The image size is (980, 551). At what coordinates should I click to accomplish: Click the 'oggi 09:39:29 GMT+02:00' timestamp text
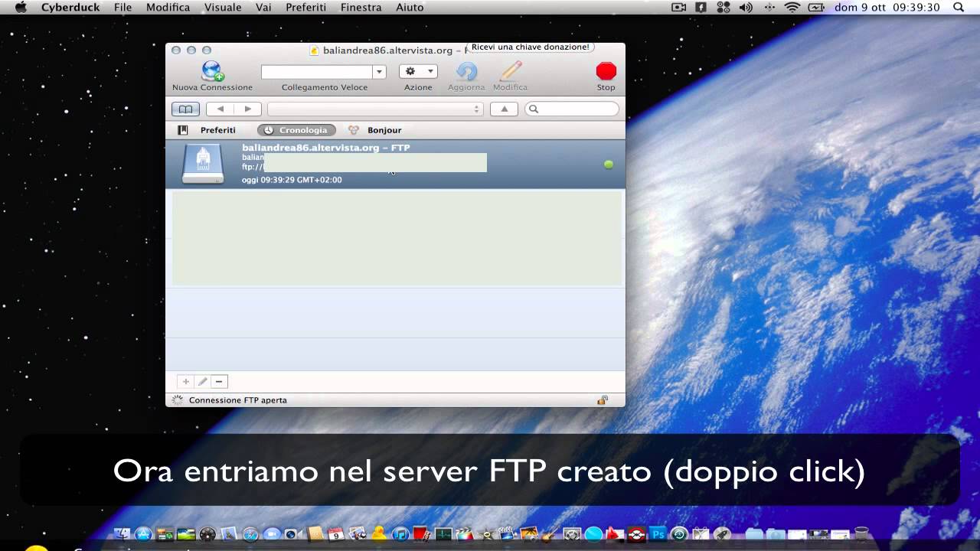click(x=292, y=180)
